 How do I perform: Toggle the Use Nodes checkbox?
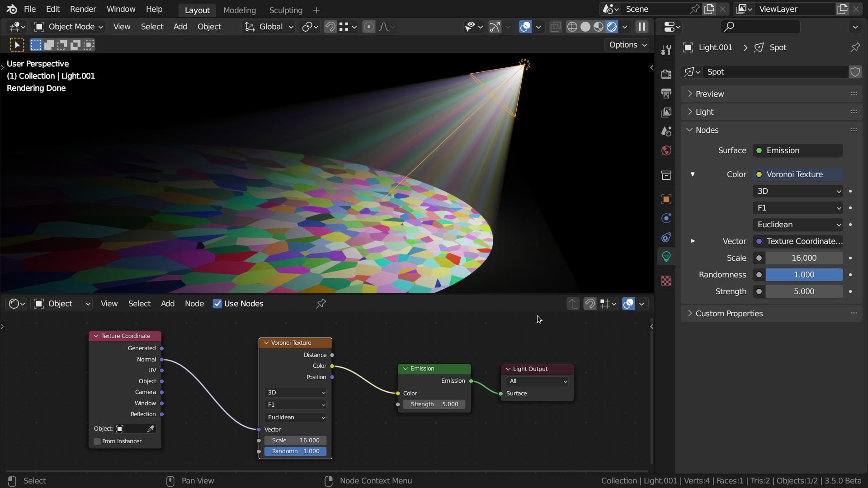click(217, 304)
